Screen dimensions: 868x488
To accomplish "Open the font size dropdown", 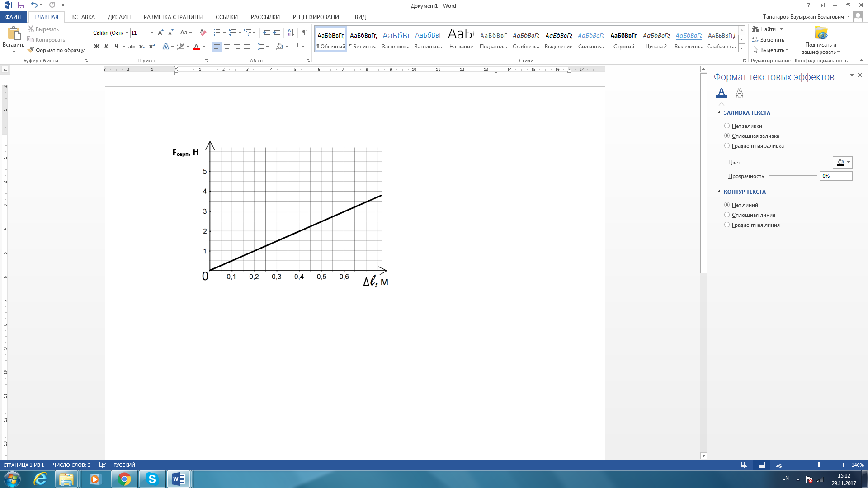I will click(151, 33).
